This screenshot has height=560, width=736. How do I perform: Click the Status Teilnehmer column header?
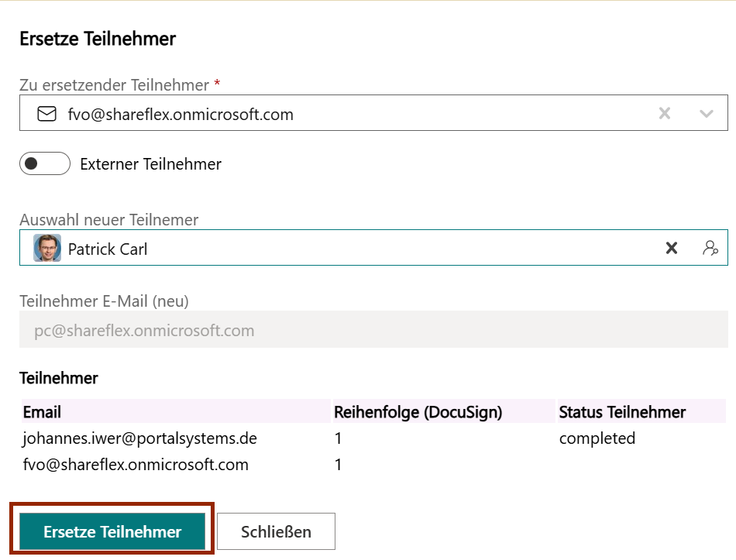(x=622, y=412)
